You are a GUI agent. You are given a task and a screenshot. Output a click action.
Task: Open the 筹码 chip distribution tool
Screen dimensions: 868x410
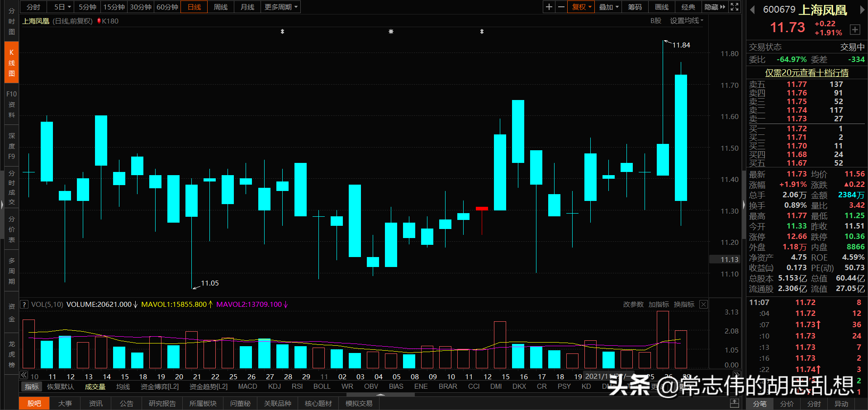(635, 7)
